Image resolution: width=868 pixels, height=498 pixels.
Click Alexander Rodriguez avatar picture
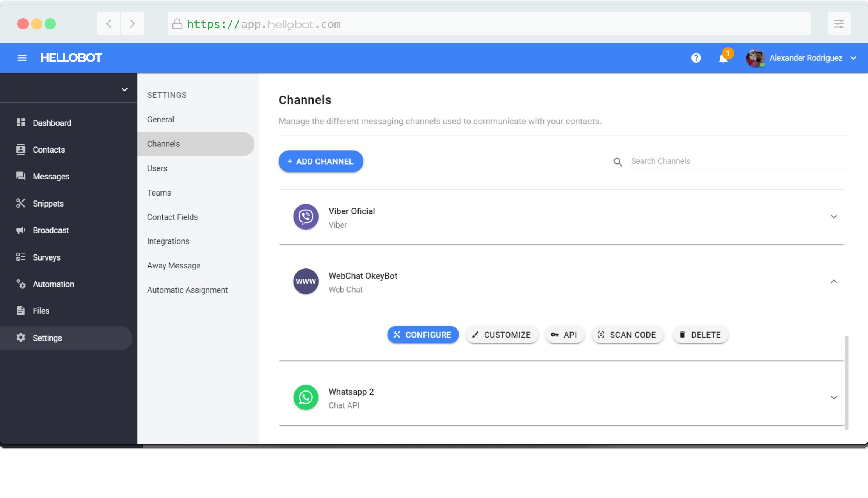755,58
